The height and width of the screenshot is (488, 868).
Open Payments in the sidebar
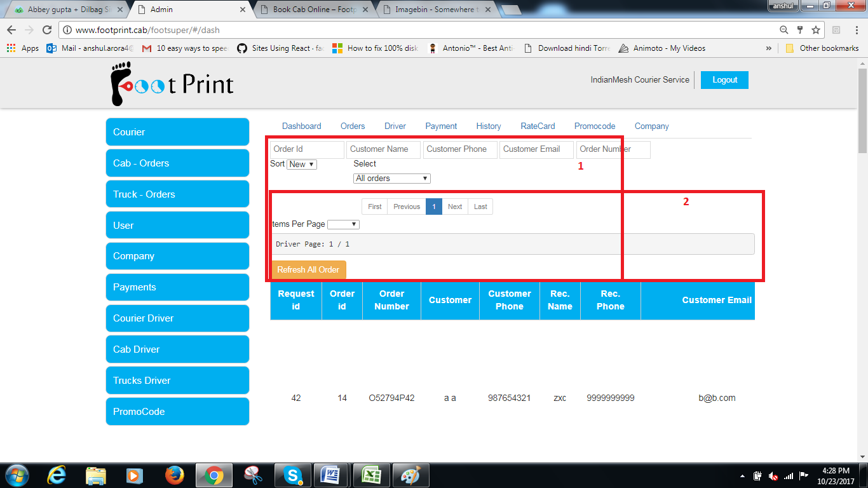point(177,287)
